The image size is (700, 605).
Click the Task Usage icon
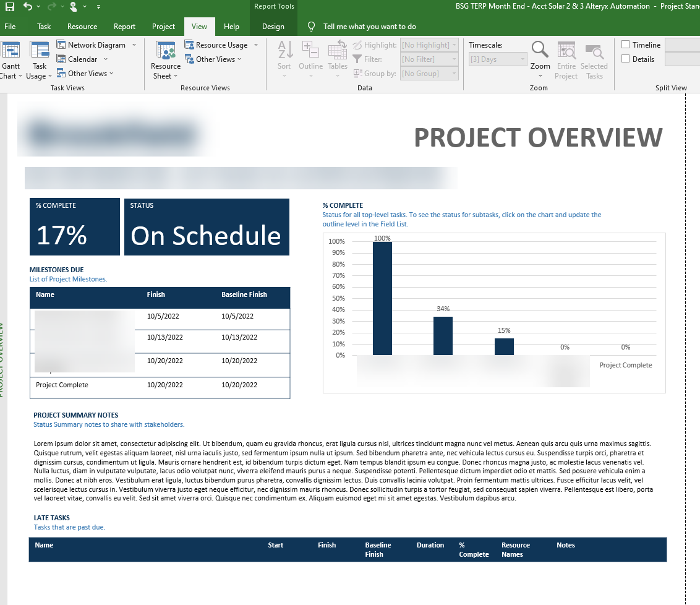pos(40,49)
